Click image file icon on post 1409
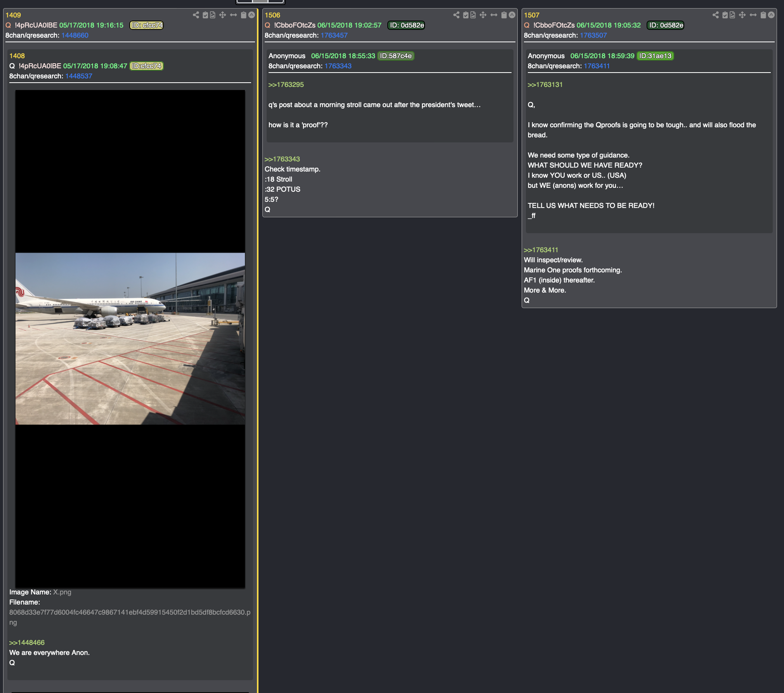The image size is (784, 693). coord(213,15)
